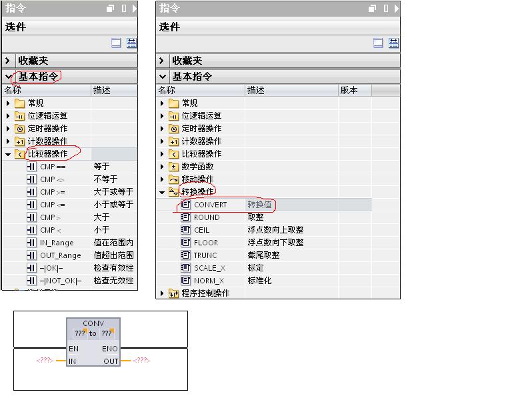Viewport: 520px width, 420px height.
Task: Expand the 程序控制操作 folder arrow
Action: click(162, 293)
